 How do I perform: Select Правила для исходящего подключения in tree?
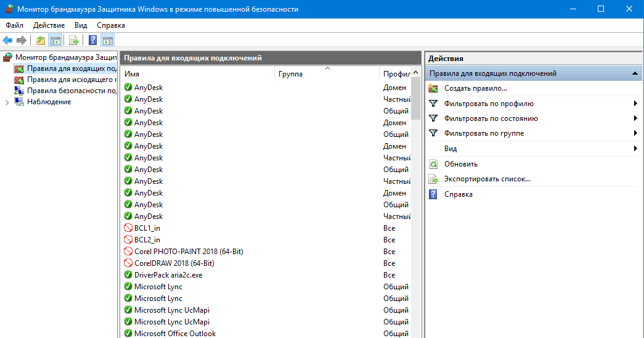pos(71,80)
